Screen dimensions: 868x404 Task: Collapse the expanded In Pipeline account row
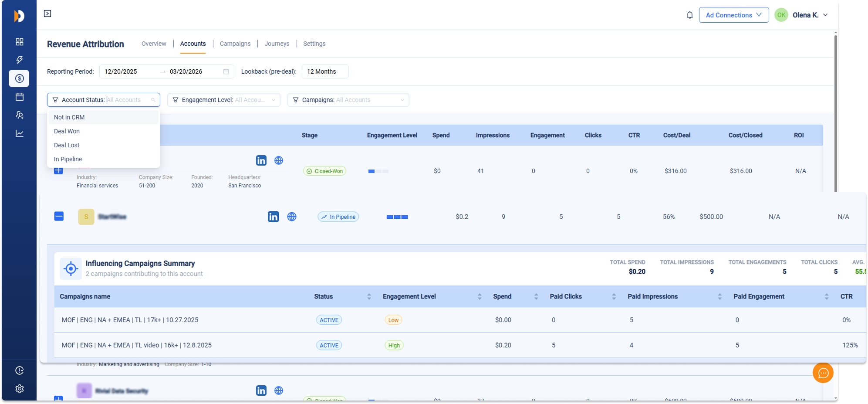coord(59,216)
